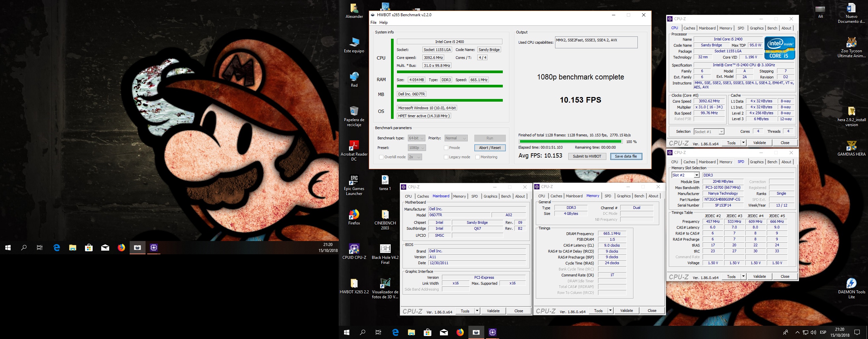The width and height of the screenshot is (868, 339).
Task: Switch to About tab in CPU-Z processor window
Action: (786, 28)
